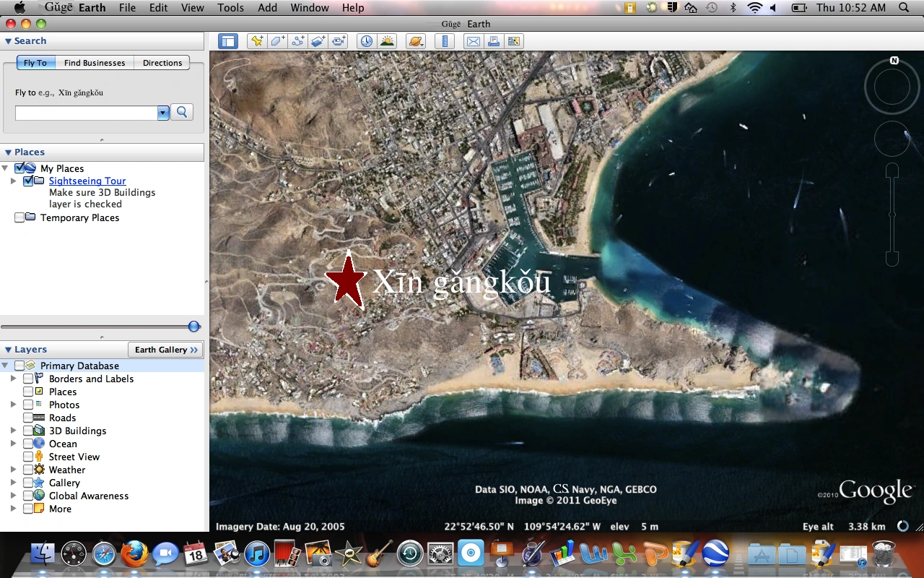Open the Earth Gallery button
The width and height of the screenshot is (924, 578).
(x=166, y=350)
